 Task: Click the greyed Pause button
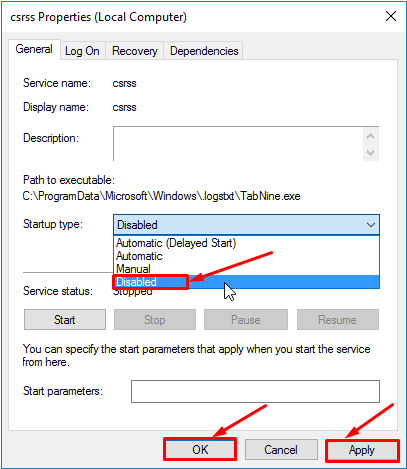click(246, 320)
